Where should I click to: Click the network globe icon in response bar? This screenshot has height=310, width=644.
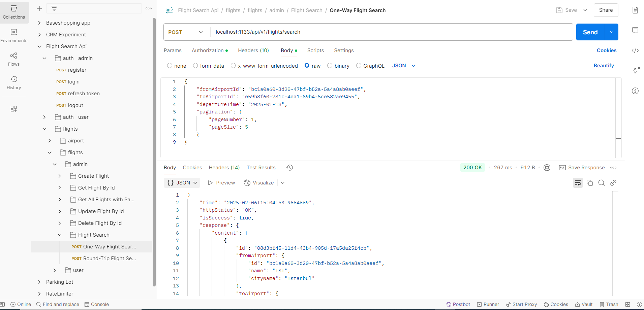(x=547, y=168)
